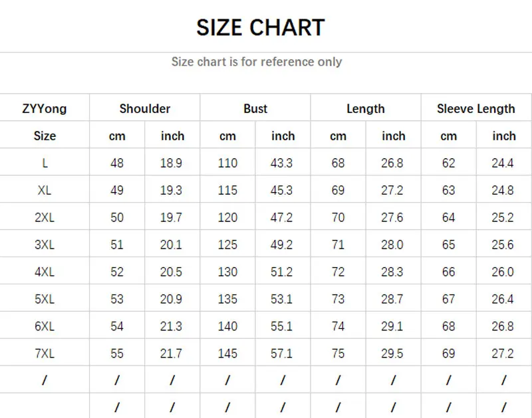Select the ZYYong brand cell
Image resolution: width=532 pixels, height=418 pixels.
coord(45,109)
